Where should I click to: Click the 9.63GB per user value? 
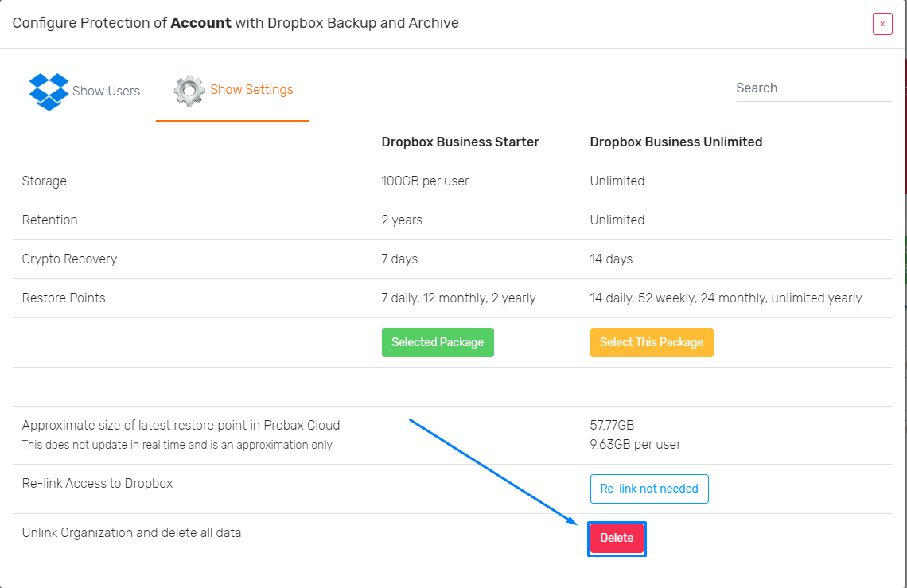[635, 445]
